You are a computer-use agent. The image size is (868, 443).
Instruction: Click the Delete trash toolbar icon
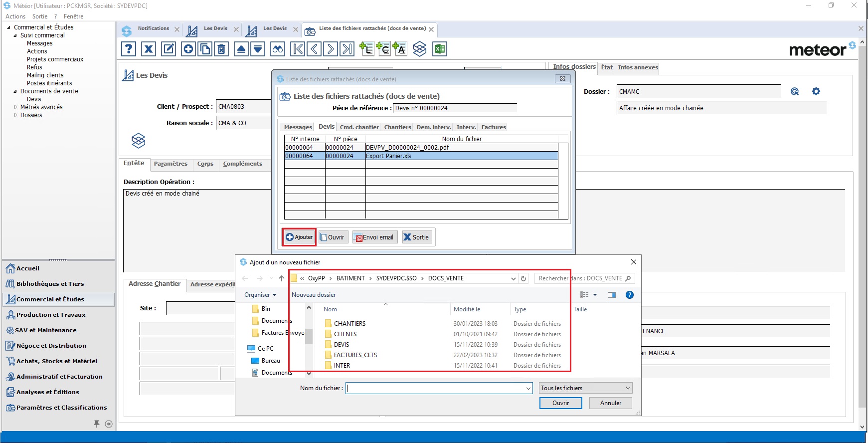coord(221,49)
